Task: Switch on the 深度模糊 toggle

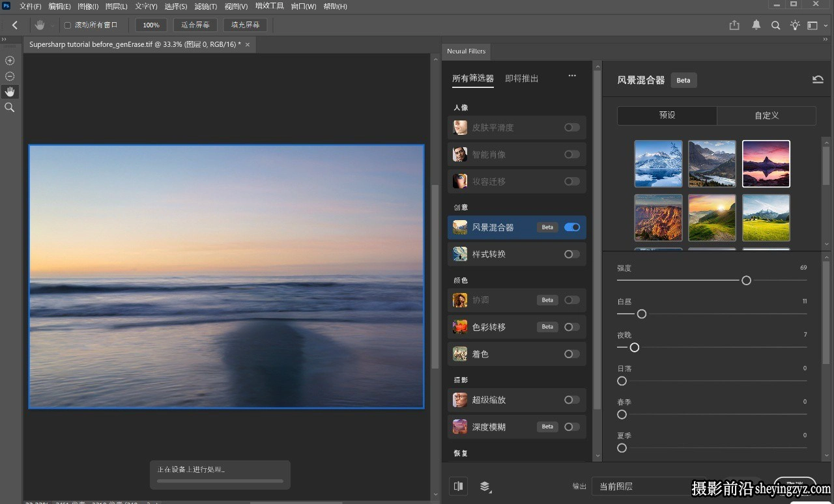Action: point(572,427)
